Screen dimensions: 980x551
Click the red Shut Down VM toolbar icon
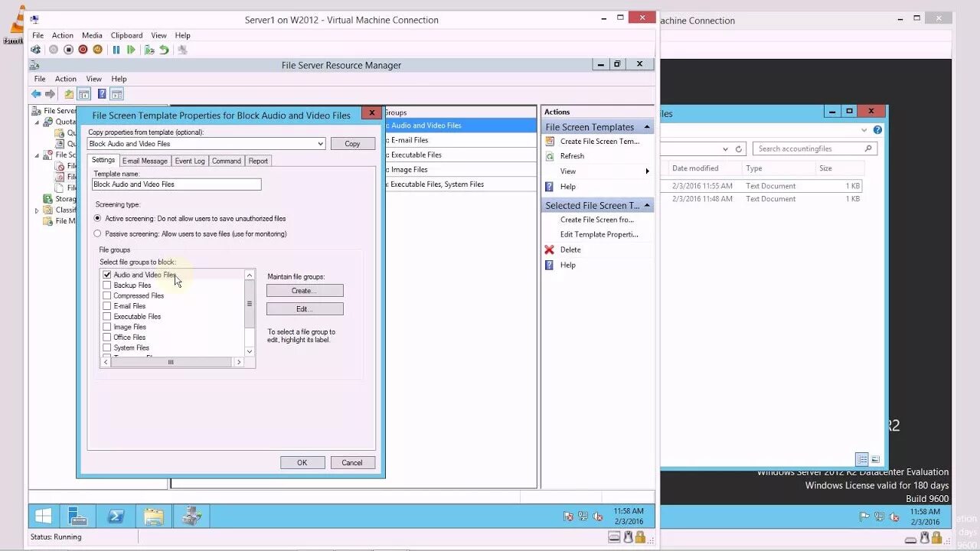pos(83,50)
